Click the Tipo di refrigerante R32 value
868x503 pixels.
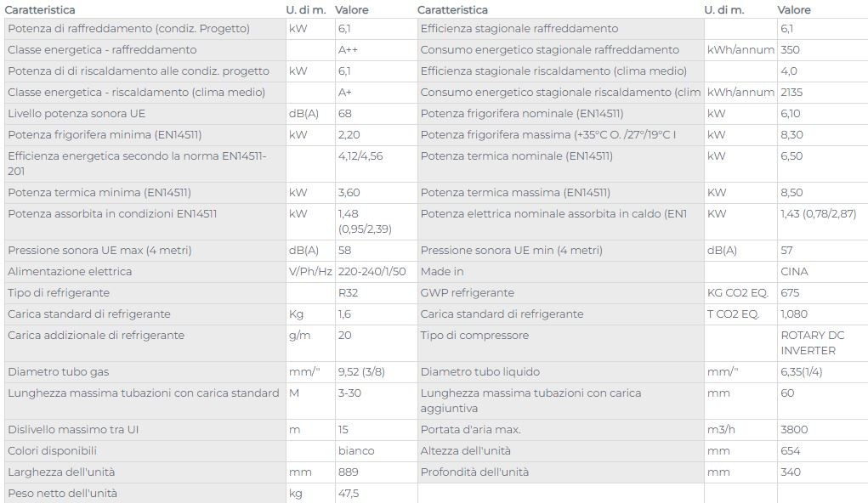(x=349, y=293)
